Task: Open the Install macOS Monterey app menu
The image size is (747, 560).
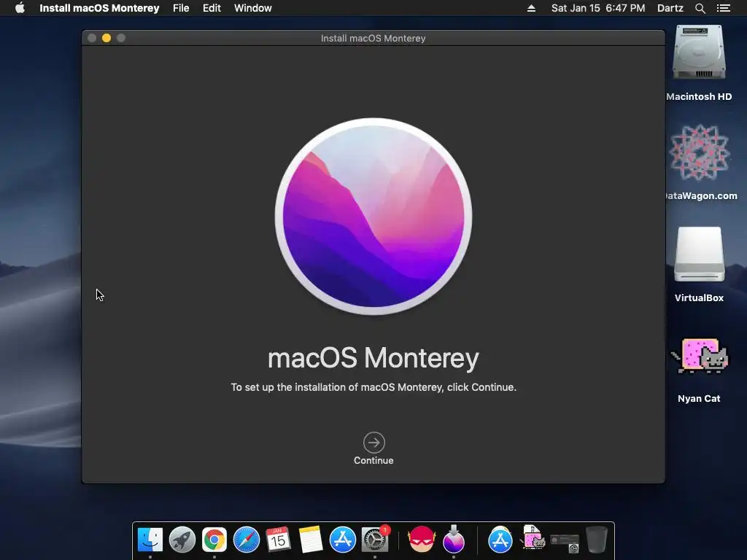Action: pos(99,8)
